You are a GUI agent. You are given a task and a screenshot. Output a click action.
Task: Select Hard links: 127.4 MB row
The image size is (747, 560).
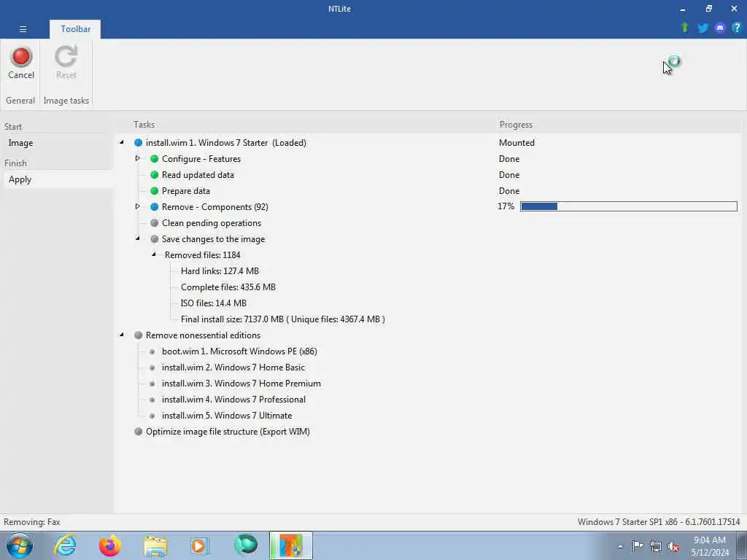(220, 271)
